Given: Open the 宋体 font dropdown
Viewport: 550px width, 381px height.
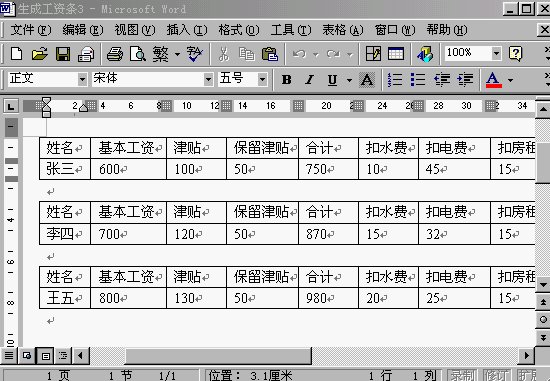Looking at the screenshot, I should 208,79.
